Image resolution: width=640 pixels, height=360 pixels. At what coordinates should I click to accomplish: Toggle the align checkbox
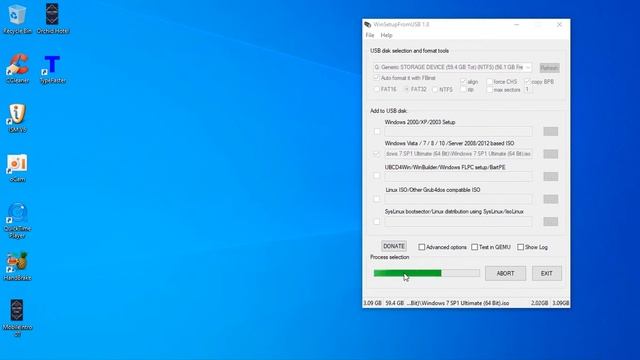point(463,82)
